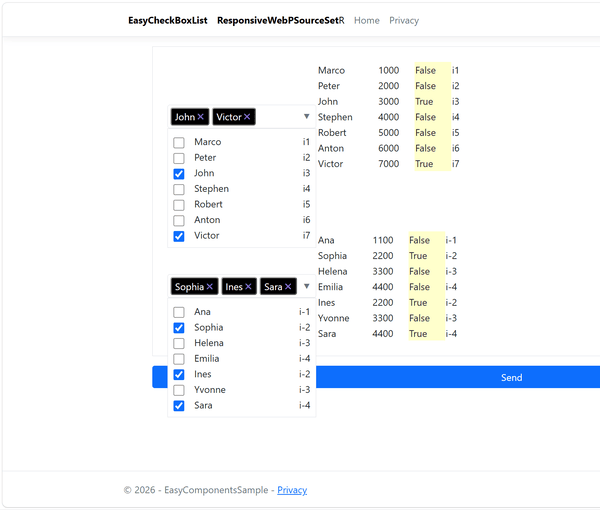The height and width of the screenshot is (510, 600).
Task: Click the EasyCheckBoxList brand link
Action: point(168,20)
